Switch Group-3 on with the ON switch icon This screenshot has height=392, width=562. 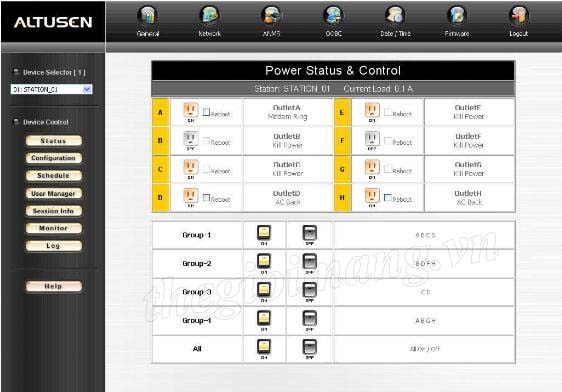pyautogui.click(x=264, y=290)
